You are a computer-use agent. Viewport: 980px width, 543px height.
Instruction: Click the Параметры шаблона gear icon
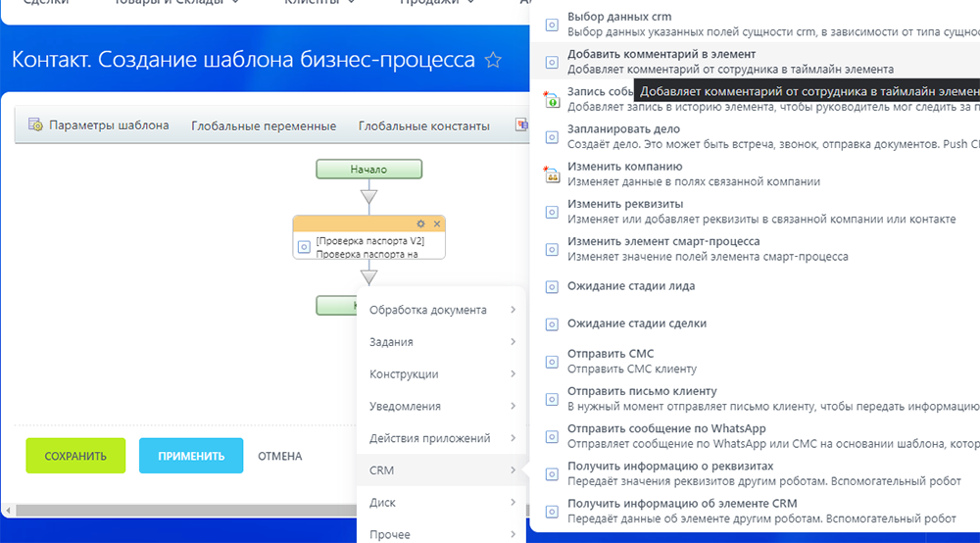pyautogui.click(x=36, y=125)
